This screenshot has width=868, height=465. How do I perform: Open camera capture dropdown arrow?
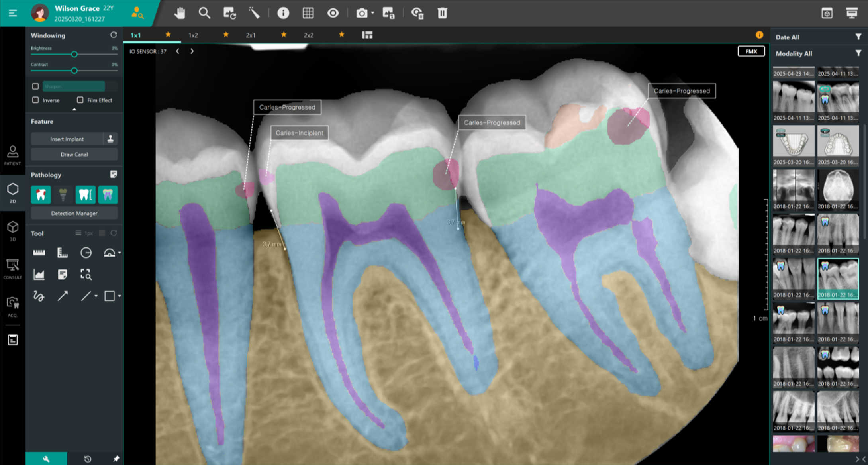coord(372,13)
